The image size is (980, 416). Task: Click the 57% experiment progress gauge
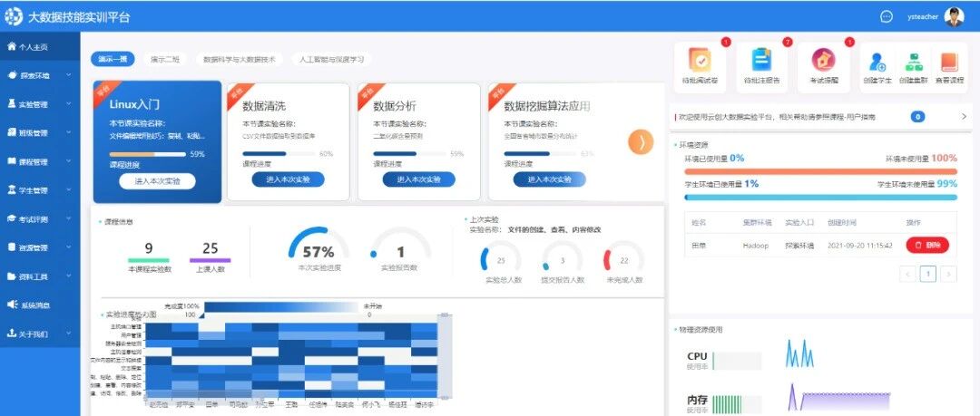pos(318,245)
